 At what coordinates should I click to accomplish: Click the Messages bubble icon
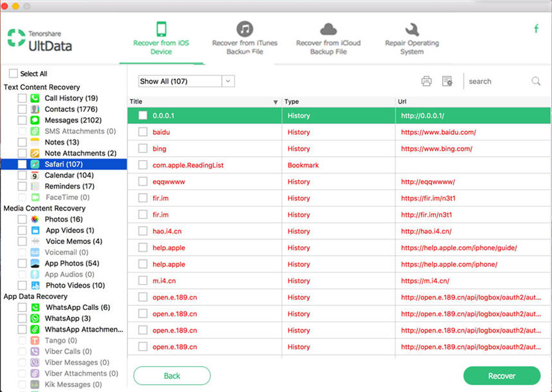point(35,120)
